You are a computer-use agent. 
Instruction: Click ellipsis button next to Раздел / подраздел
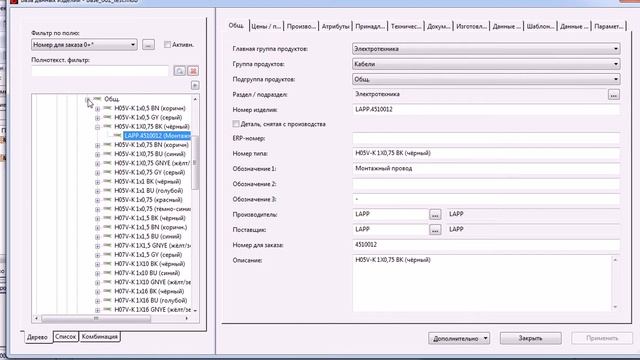[x=613, y=95]
